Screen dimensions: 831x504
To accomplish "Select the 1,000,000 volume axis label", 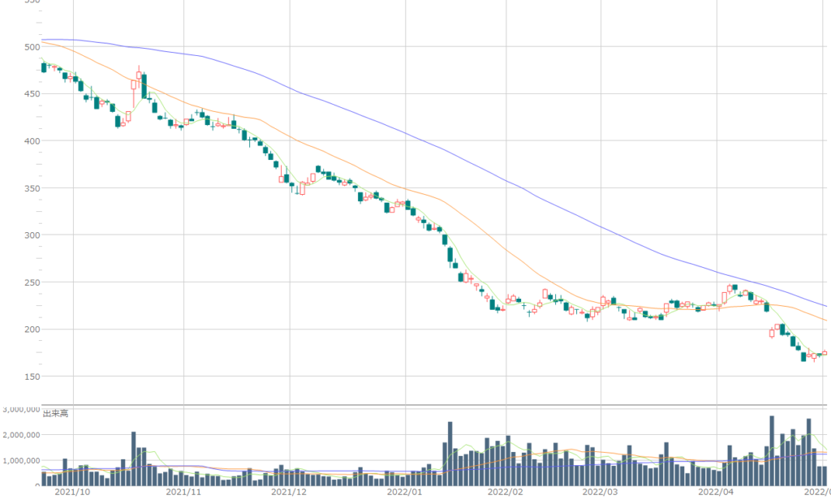I will click(x=21, y=460).
